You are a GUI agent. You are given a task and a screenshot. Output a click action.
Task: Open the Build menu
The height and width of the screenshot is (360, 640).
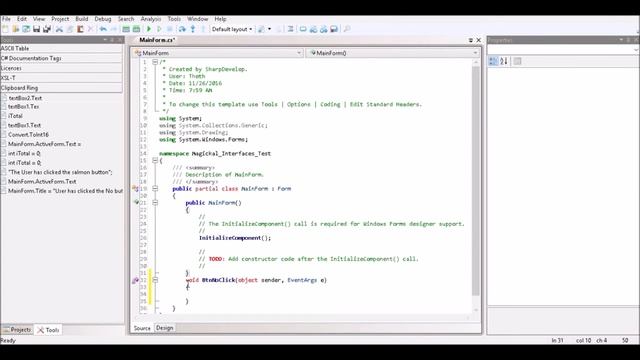tap(82, 19)
